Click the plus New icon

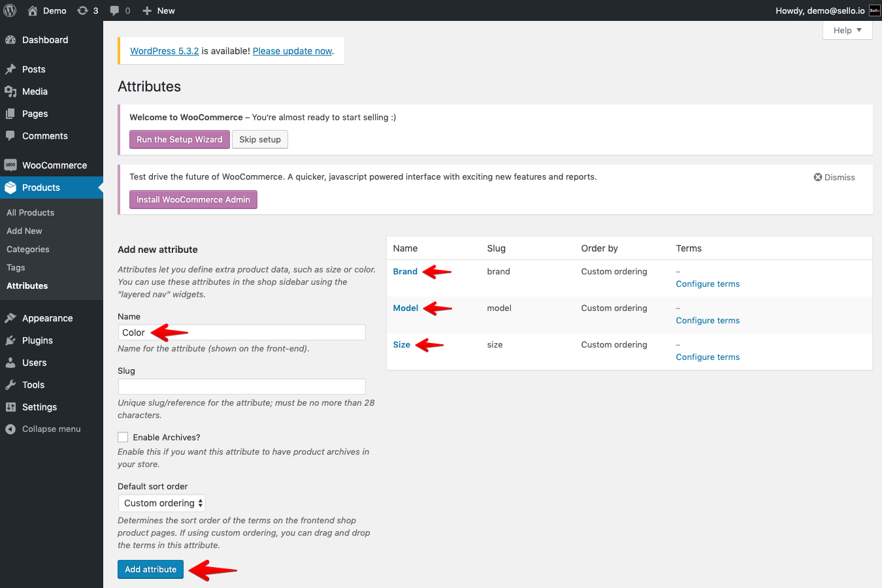click(147, 10)
